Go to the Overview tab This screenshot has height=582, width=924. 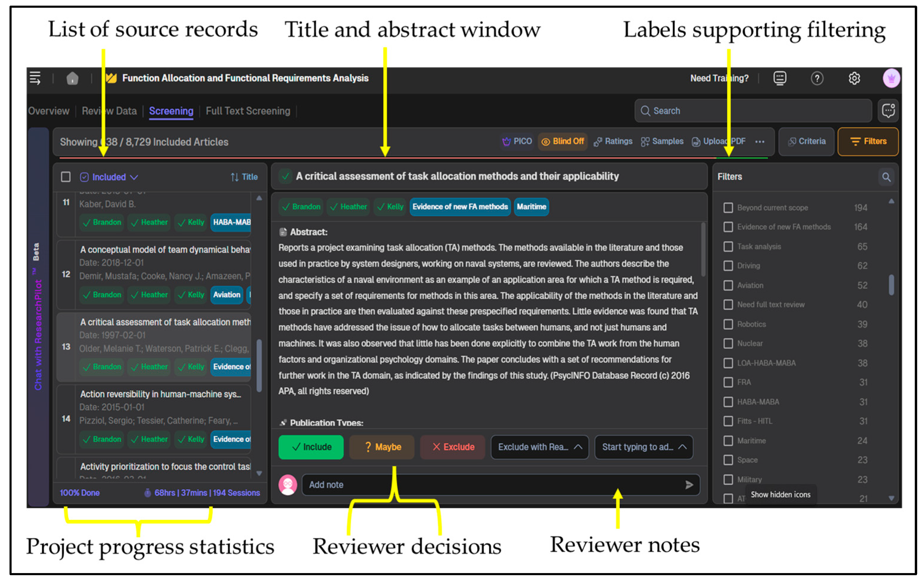tap(49, 111)
